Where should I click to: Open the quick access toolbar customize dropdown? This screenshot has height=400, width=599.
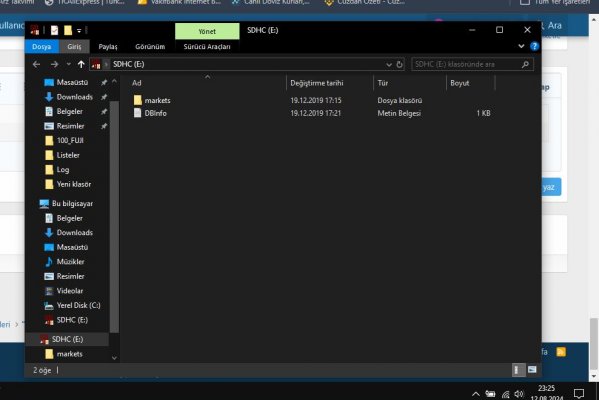pyautogui.click(x=79, y=31)
